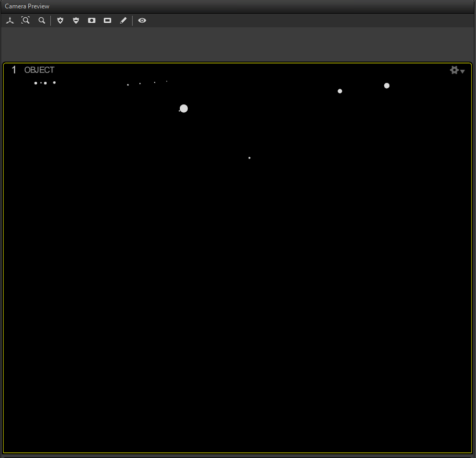Select the pencil draw tool

click(x=123, y=20)
